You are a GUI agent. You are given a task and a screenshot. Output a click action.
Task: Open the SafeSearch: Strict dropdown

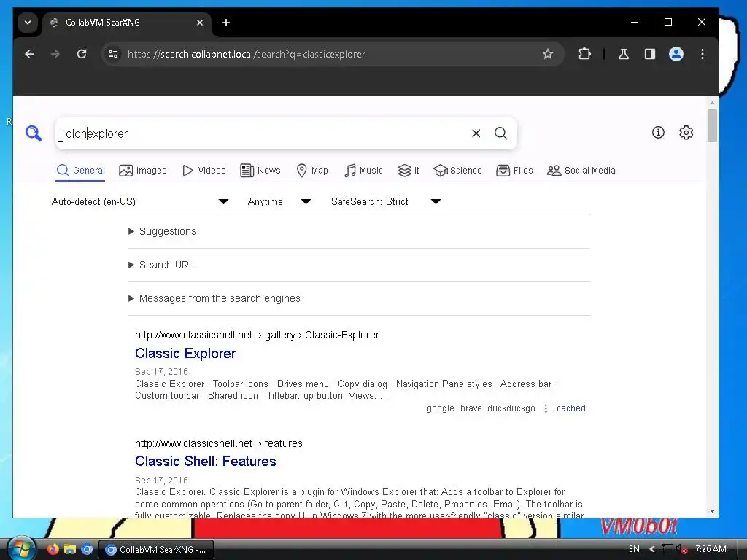[x=386, y=201]
